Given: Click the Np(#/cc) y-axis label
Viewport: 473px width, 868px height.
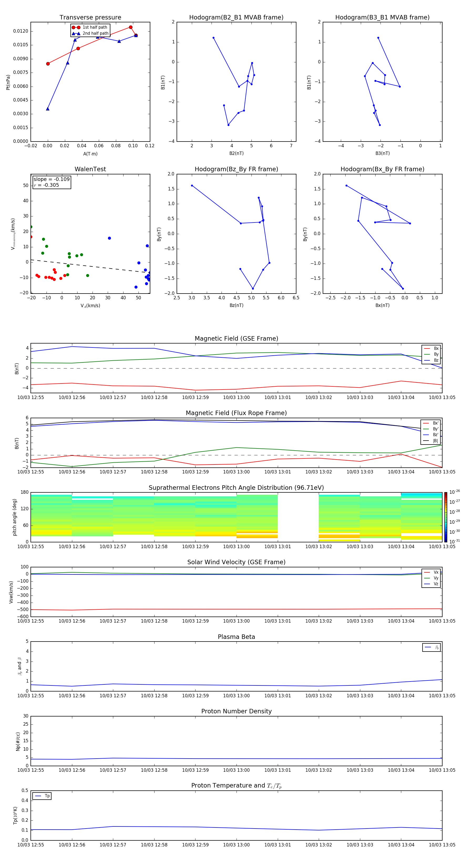Looking at the screenshot, I should (18, 741).
